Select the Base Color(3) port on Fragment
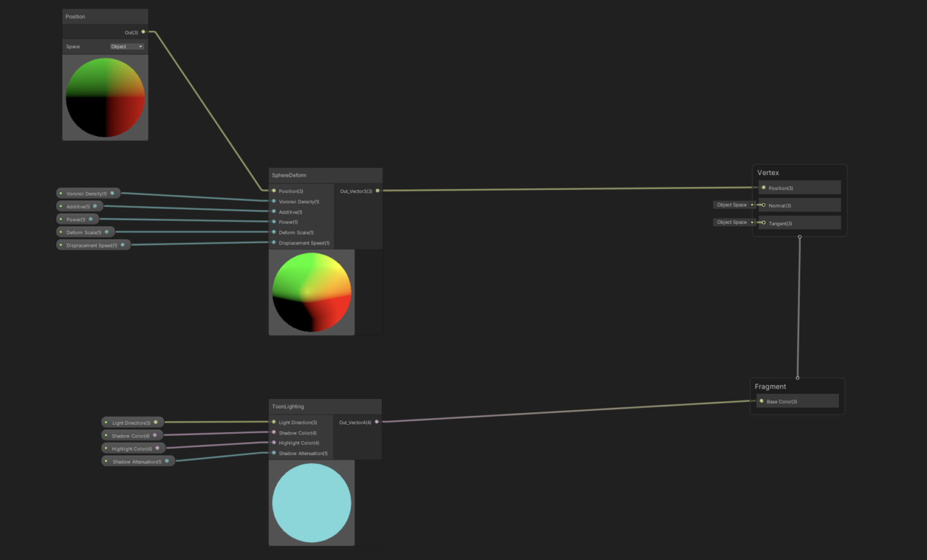This screenshot has height=560, width=927. (761, 401)
